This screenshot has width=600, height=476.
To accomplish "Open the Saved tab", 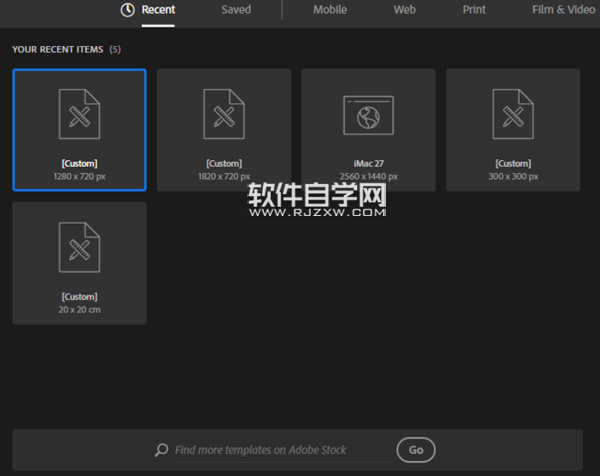I will 236,10.
